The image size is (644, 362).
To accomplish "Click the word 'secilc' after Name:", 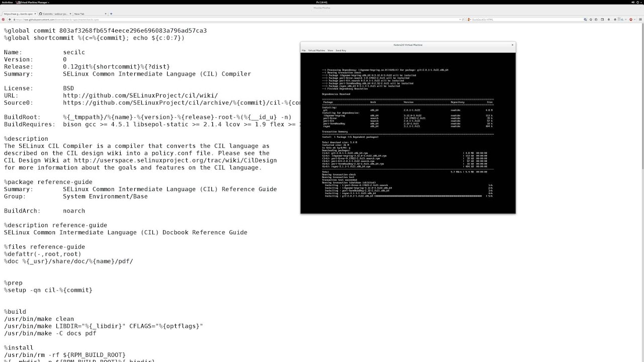I will [x=74, y=52].
